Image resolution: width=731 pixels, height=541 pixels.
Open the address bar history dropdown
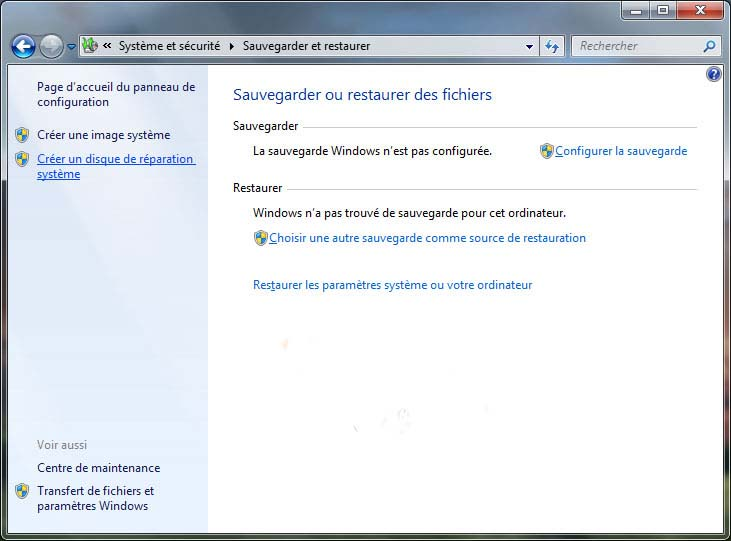click(x=529, y=46)
